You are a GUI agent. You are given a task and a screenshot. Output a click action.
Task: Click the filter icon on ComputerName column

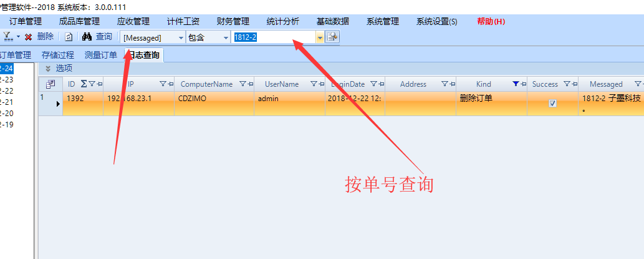pos(243,84)
